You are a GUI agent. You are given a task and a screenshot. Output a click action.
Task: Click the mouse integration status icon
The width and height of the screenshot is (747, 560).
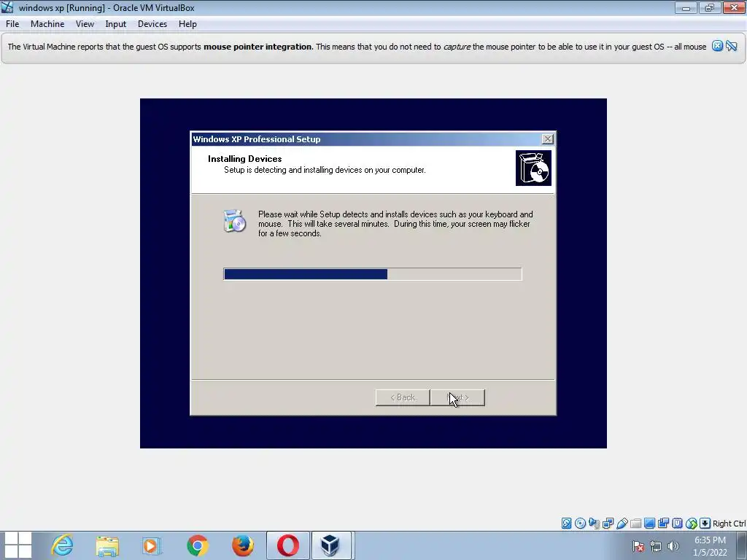pyautogui.click(x=692, y=524)
